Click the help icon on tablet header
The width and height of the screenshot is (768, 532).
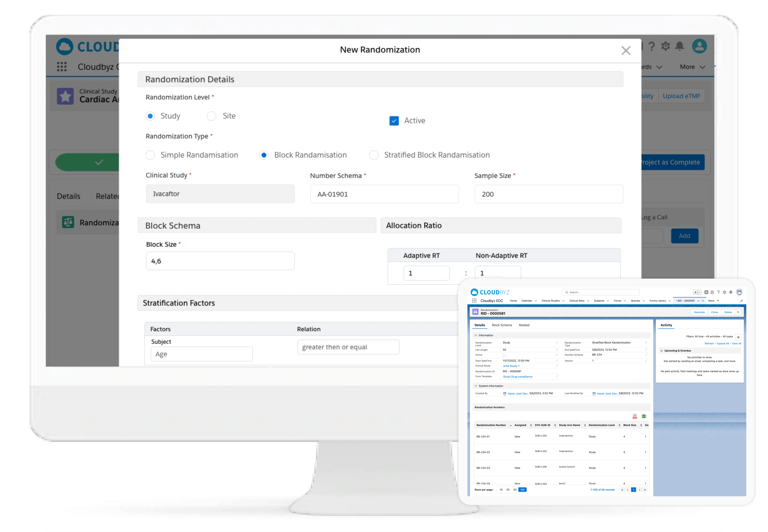pos(718,292)
